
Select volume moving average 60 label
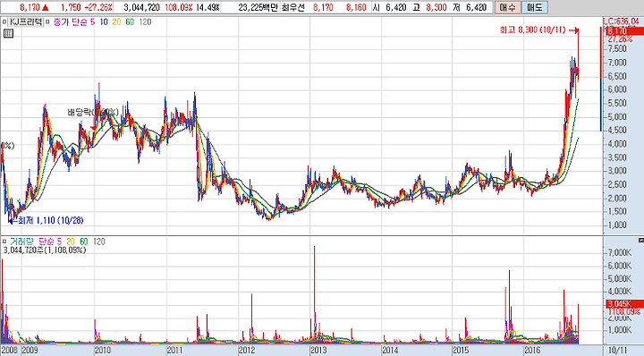coord(84,242)
